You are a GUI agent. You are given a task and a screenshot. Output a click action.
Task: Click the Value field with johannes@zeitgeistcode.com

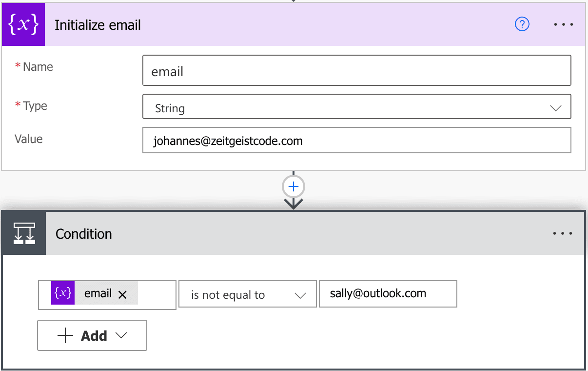coord(356,140)
